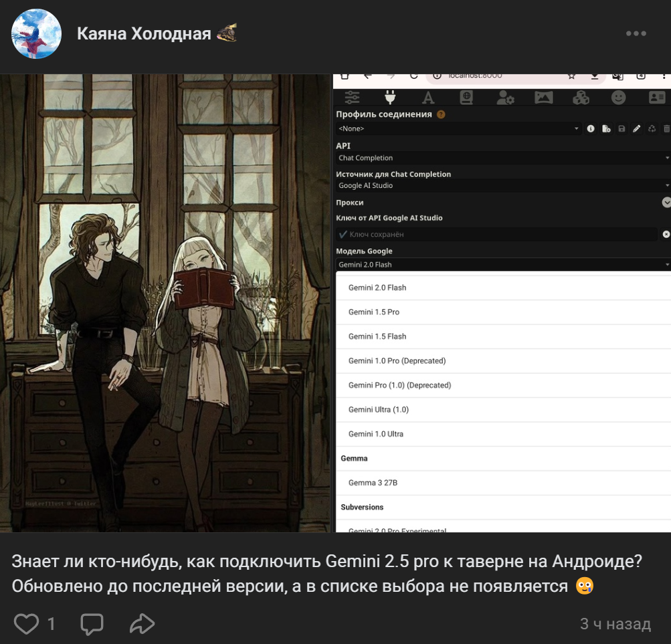Select Gemini 1.5 Flash option
Screen dimensions: 671x644
[503, 336]
